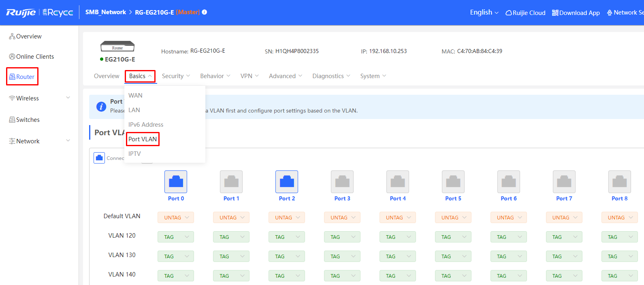The width and height of the screenshot is (644, 285).
Task: Click the Port 3 connector icon
Action: [x=342, y=182]
